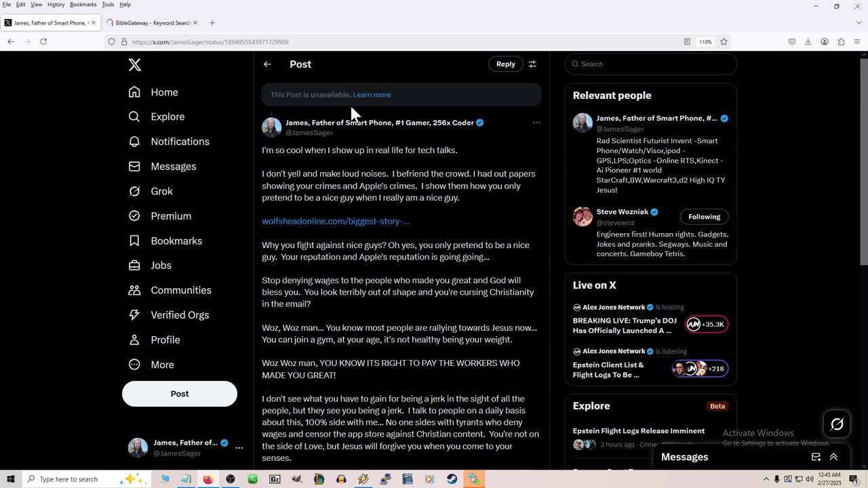Toggle Reader View in the address bar
Viewport: 868px width, 488px height.
point(687,41)
